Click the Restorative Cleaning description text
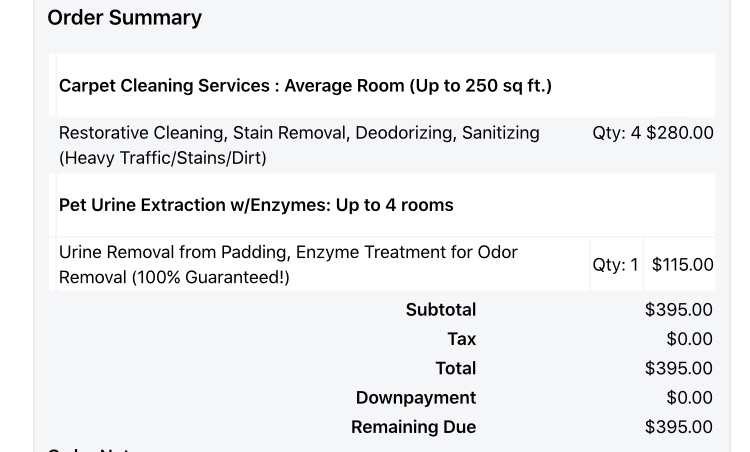750x452 pixels. pyautogui.click(x=298, y=133)
